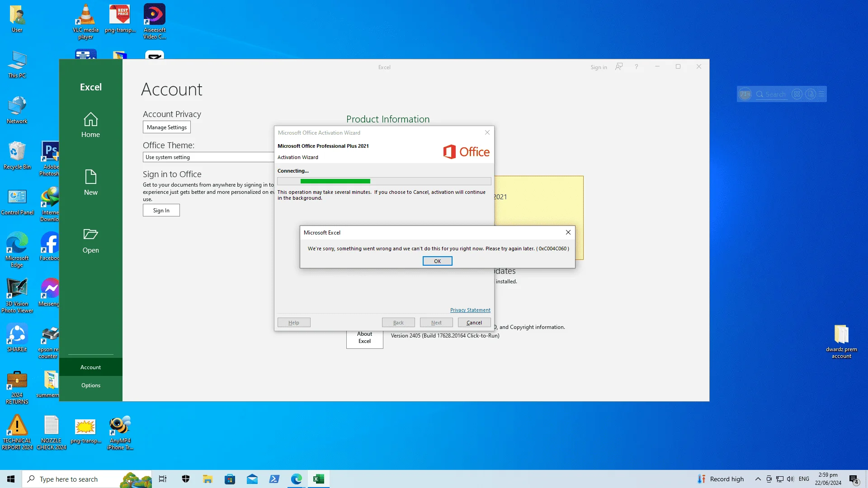
Task: Click the hamburger menu icon in desktop widget
Action: [821, 94]
